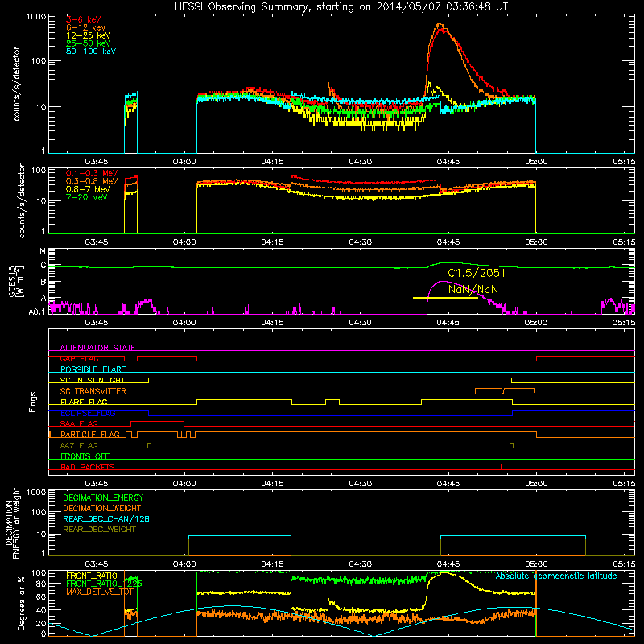The image size is (644, 644).
Task: Click the 25-50 keV legend label
Action: click(89, 43)
